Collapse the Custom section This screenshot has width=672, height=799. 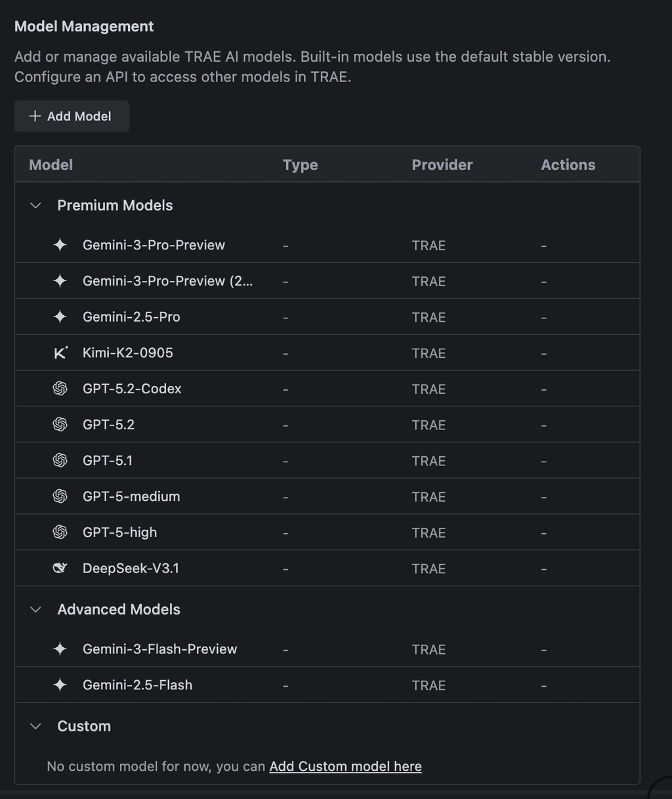[35, 726]
